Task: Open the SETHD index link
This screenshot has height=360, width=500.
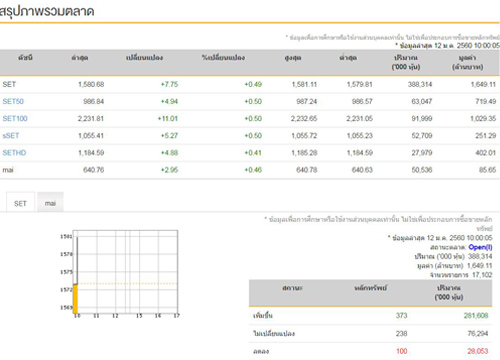Action: coord(14,153)
